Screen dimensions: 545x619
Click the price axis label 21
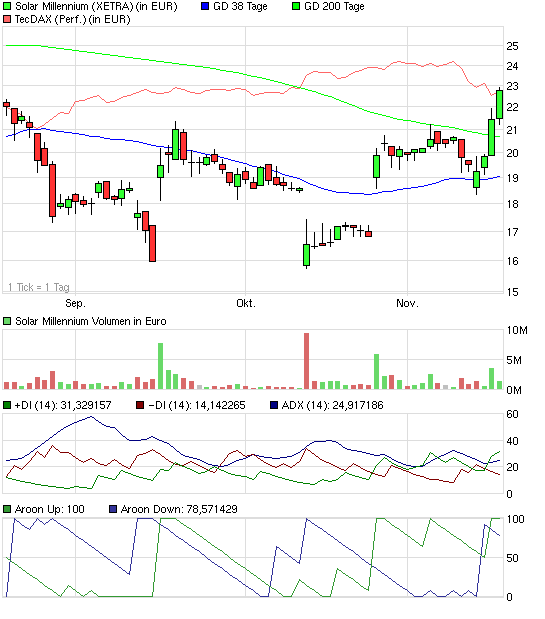point(512,130)
